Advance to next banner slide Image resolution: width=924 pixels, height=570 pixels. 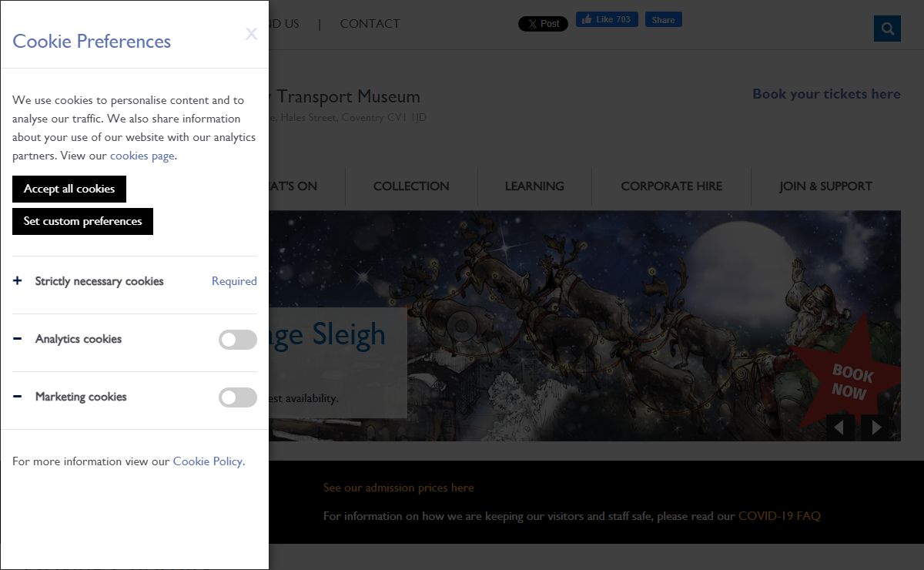point(875,427)
